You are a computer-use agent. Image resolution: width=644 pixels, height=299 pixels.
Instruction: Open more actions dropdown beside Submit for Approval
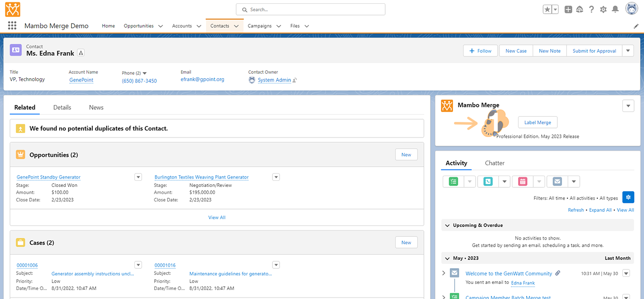click(628, 51)
